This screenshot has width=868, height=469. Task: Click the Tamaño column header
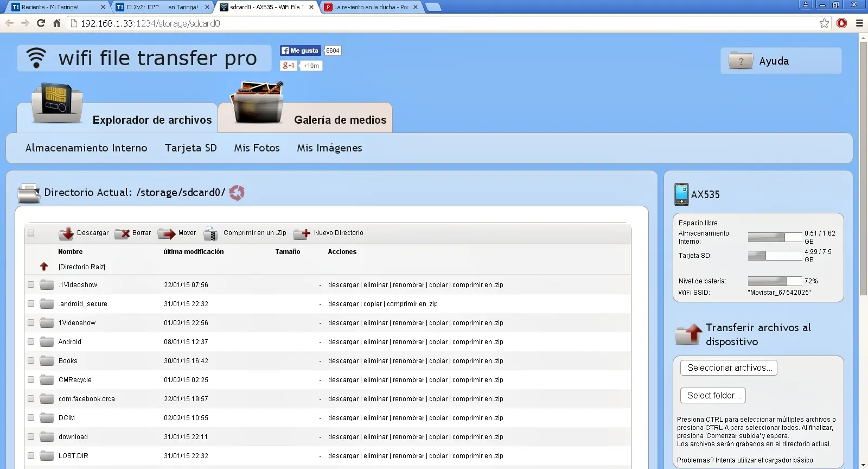pyautogui.click(x=288, y=252)
